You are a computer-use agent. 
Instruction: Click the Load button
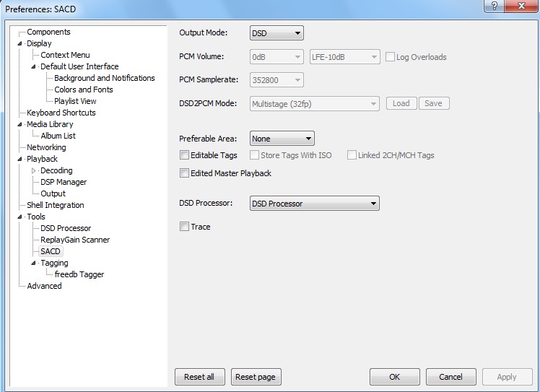coord(401,103)
